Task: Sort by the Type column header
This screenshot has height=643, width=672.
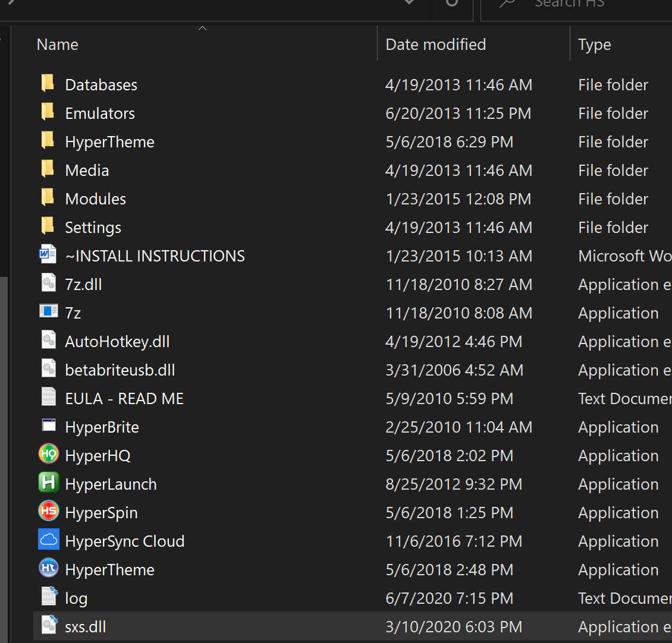Action: click(595, 45)
